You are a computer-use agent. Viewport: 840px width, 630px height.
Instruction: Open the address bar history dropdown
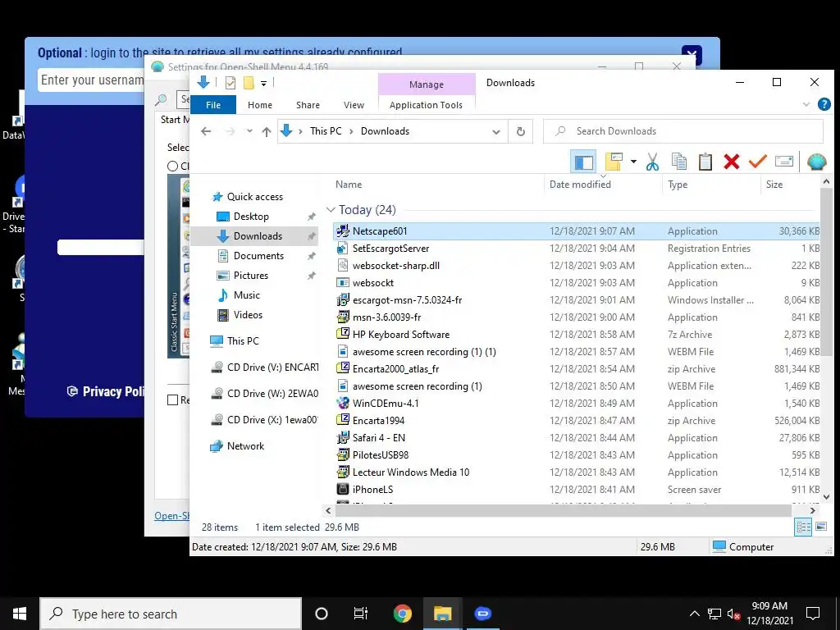tap(496, 131)
